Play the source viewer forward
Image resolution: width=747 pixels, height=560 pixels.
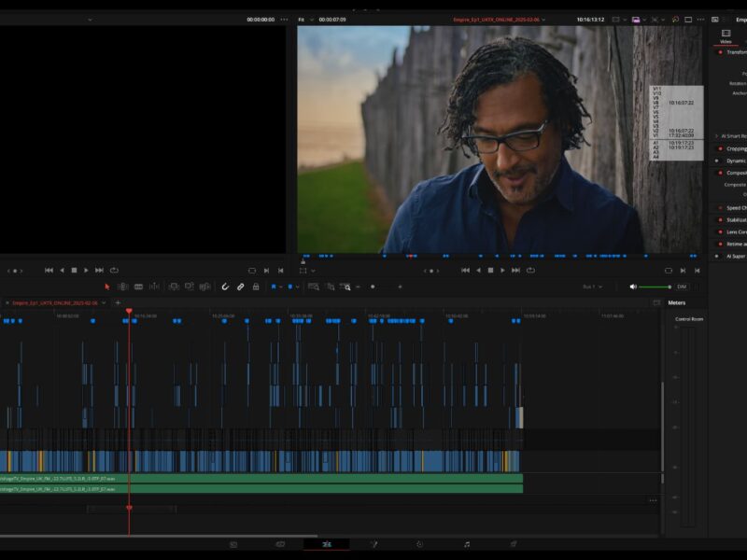(86, 270)
